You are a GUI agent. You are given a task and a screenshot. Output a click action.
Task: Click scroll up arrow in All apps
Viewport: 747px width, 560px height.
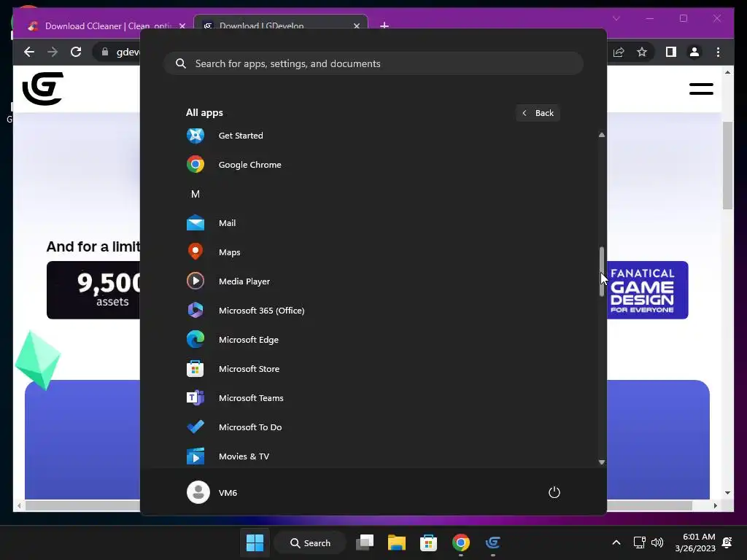(602, 135)
